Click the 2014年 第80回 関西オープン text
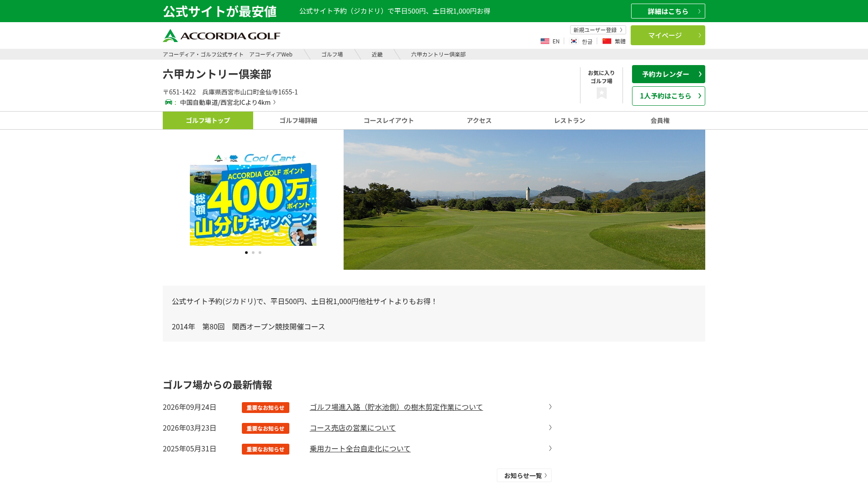Viewport: 868px width, 488px height. tap(248, 326)
